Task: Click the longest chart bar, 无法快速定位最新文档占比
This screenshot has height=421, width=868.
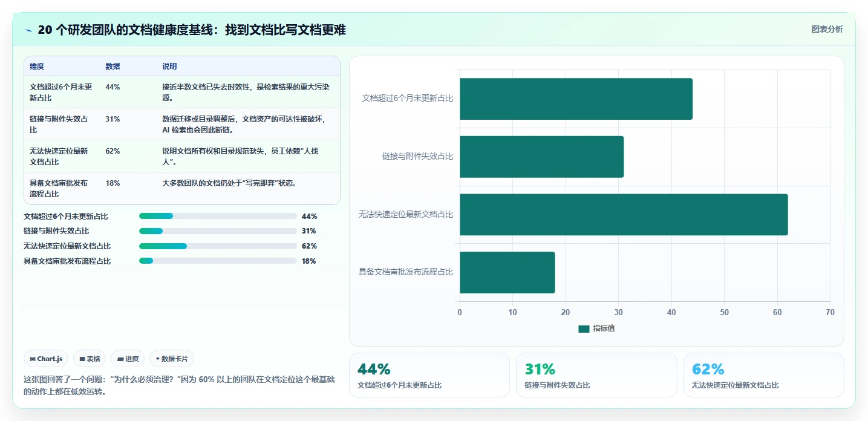Action: point(624,215)
